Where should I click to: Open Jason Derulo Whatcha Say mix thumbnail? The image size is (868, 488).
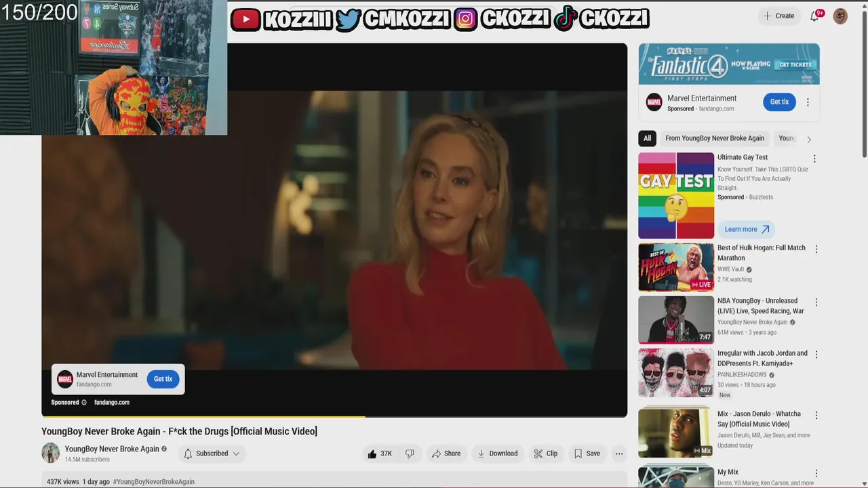click(676, 432)
